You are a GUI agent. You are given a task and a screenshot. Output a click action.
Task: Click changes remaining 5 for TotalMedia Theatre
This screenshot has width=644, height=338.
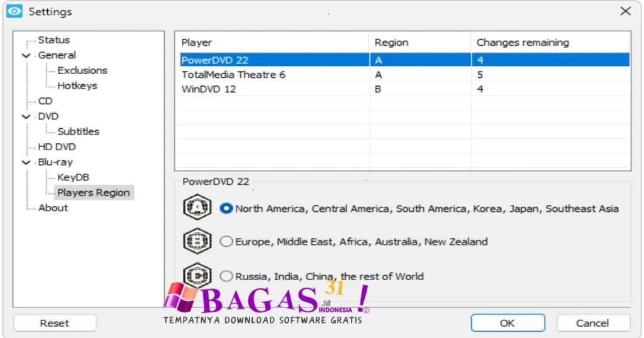480,75
